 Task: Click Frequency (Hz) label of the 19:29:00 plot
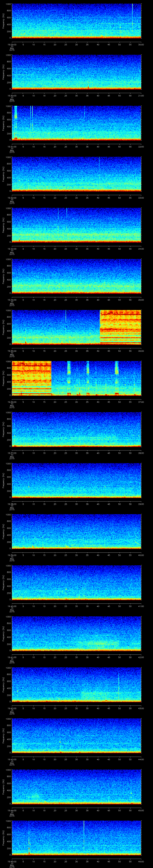point(3,21)
